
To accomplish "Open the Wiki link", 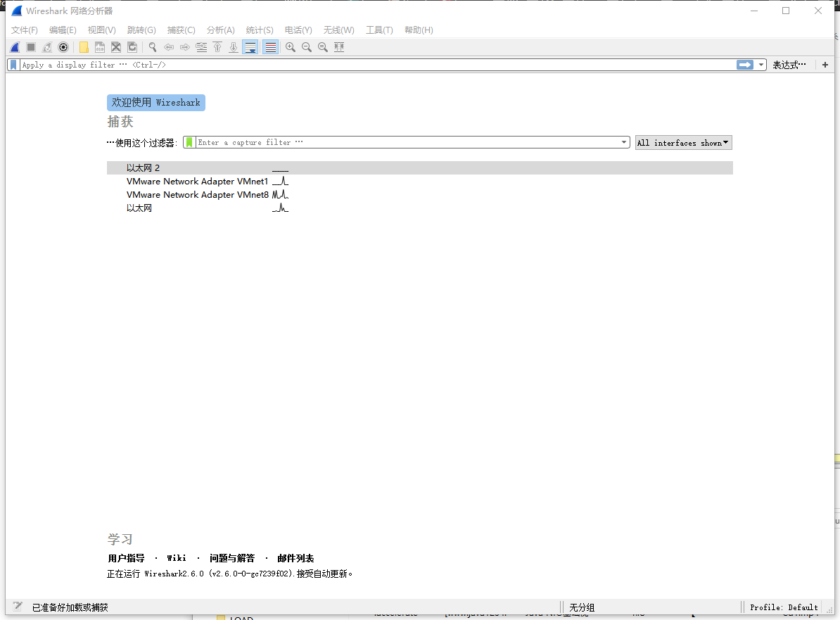I will coord(177,558).
